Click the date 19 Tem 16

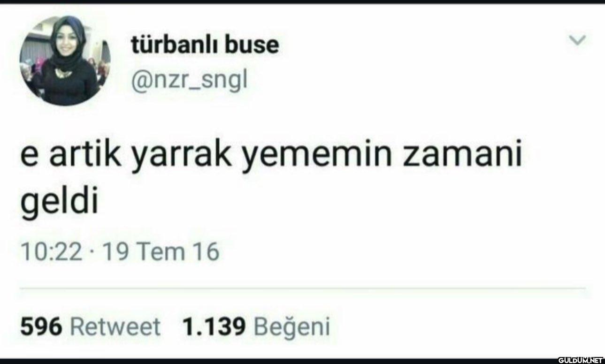coord(160,251)
